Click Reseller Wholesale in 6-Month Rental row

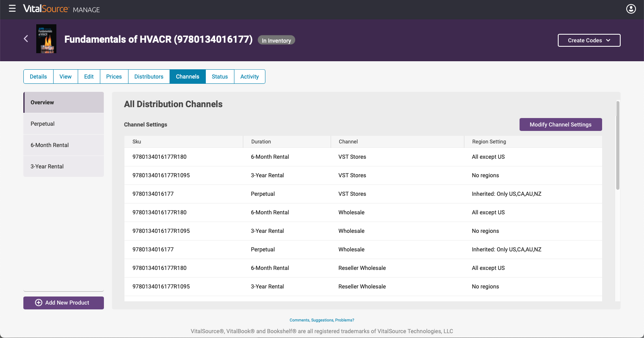tap(362, 268)
